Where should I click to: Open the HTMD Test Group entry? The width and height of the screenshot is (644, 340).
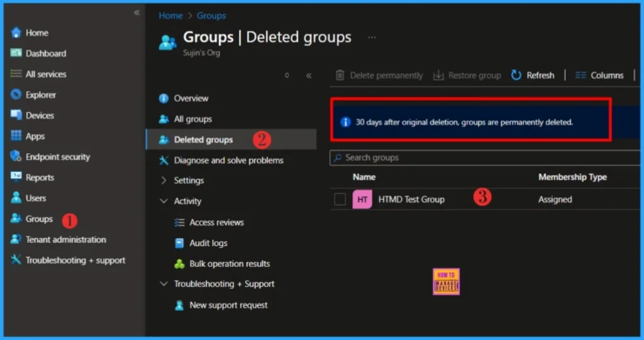coord(411,200)
